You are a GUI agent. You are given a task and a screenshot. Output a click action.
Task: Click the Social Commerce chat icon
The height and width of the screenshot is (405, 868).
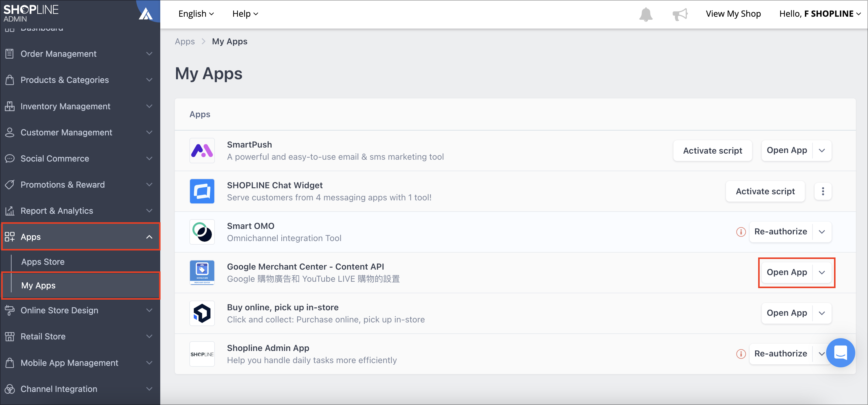click(10, 158)
